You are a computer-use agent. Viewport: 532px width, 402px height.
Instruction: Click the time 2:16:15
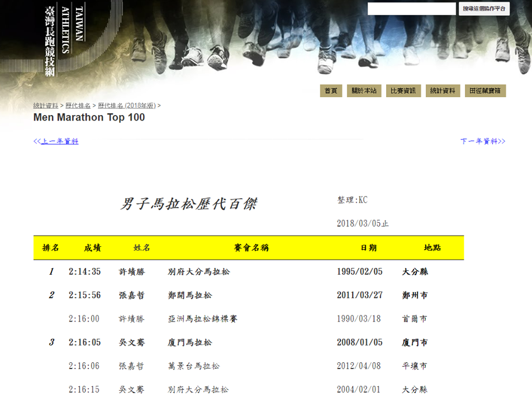[84, 390]
